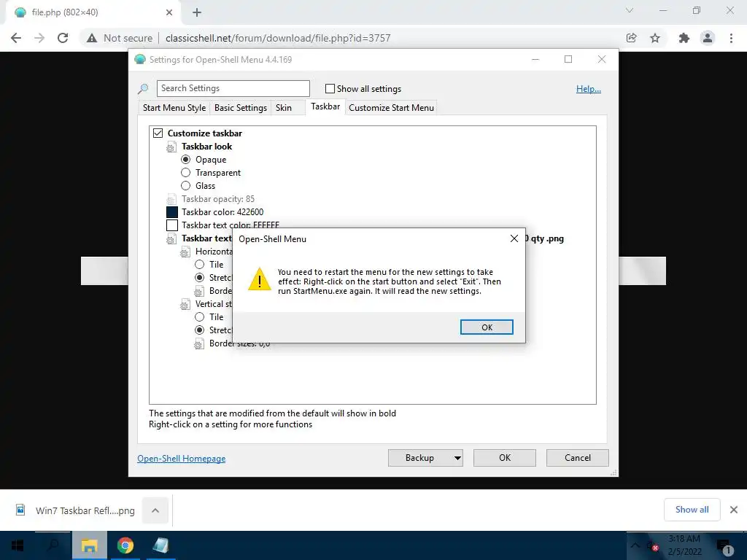
Task: Open File Explorer from the taskbar
Action: click(89, 545)
